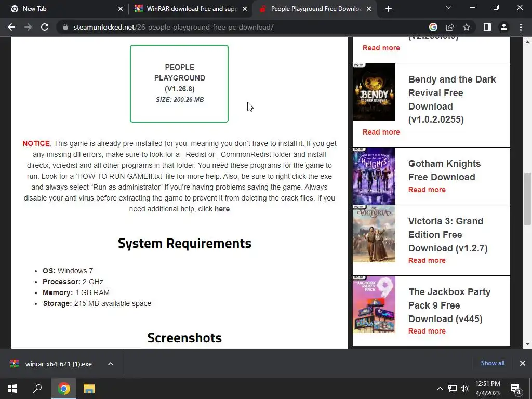The height and width of the screenshot is (399, 532).
Task: Open a new browser tab
Action: [389, 9]
